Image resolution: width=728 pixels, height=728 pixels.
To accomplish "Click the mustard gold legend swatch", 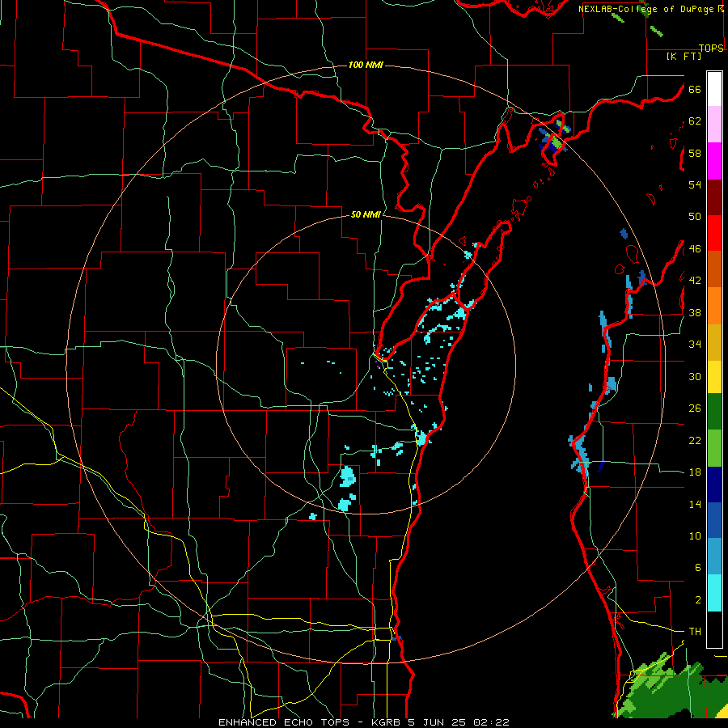I will click(714, 342).
